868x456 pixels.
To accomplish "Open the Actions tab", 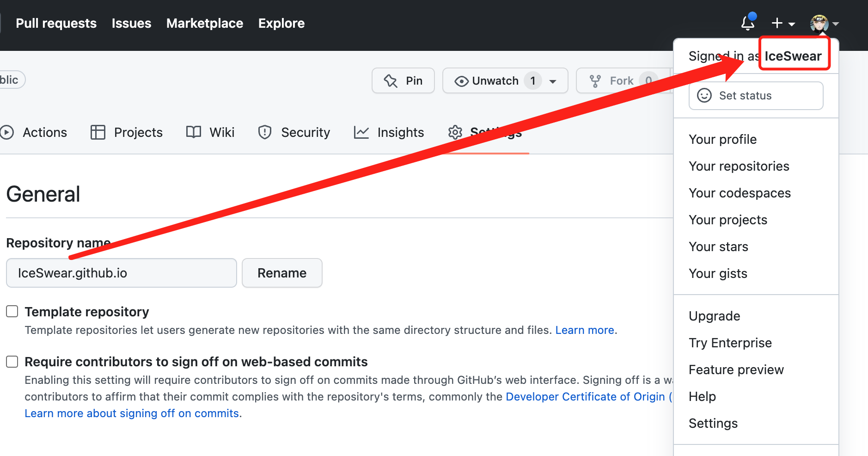I will pyautogui.click(x=34, y=133).
